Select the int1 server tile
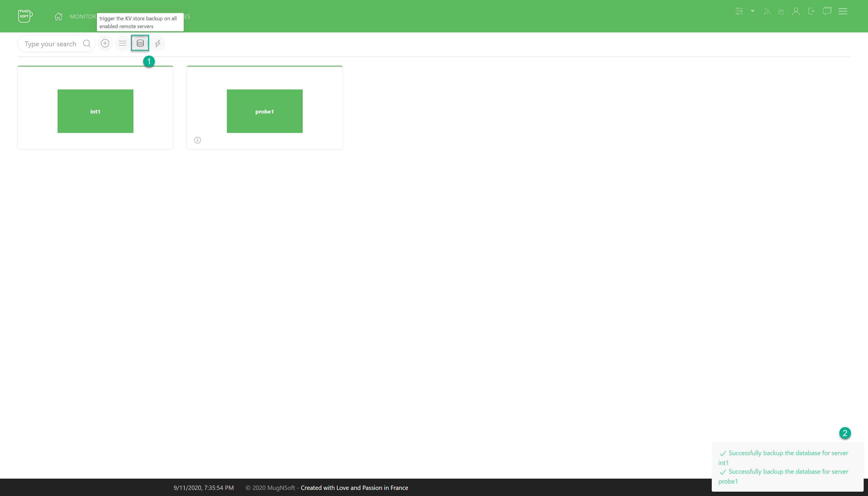This screenshot has width=868, height=496. 95,111
